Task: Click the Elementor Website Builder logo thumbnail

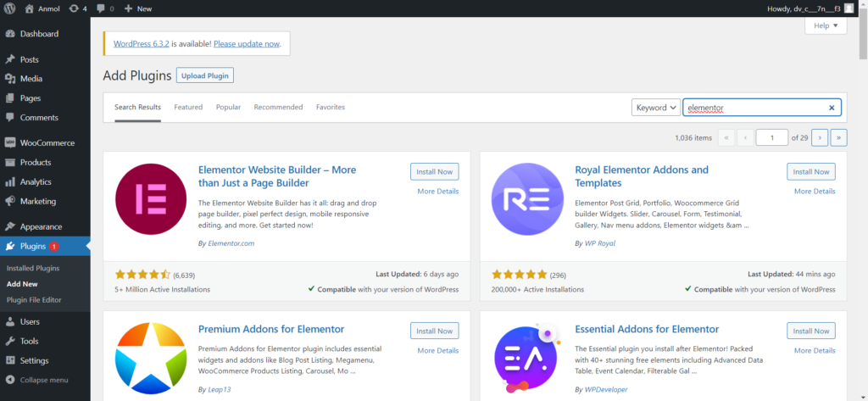Action: (x=151, y=199)
